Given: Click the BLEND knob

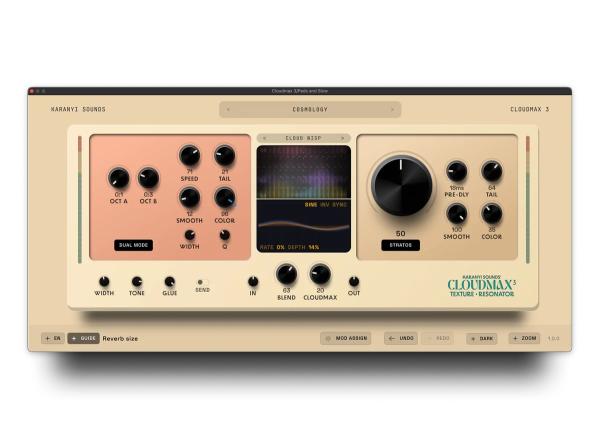Looking at the screenshot, I should coord(286,274).
